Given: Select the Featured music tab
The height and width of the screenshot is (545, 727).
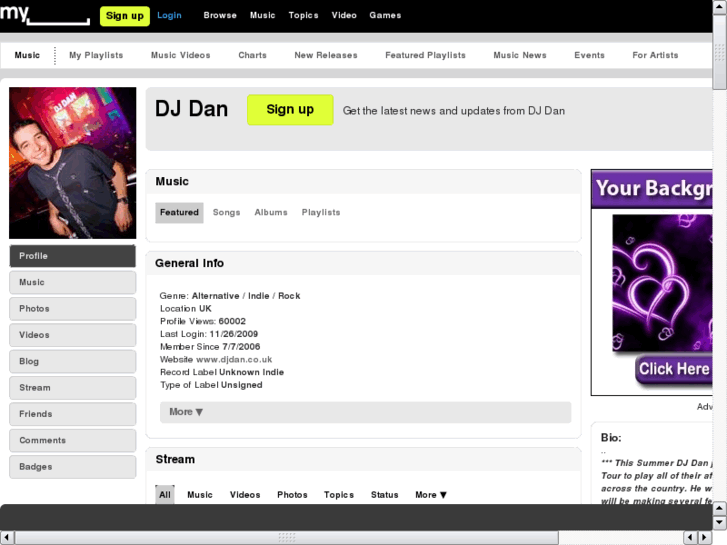Looking at the screenshot, I should tap(179, 212).
